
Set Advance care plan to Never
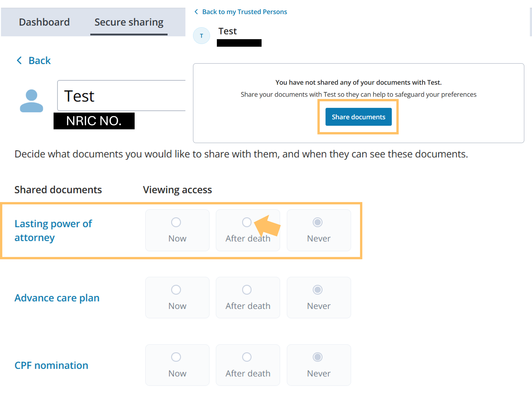(x=317, y=290)
